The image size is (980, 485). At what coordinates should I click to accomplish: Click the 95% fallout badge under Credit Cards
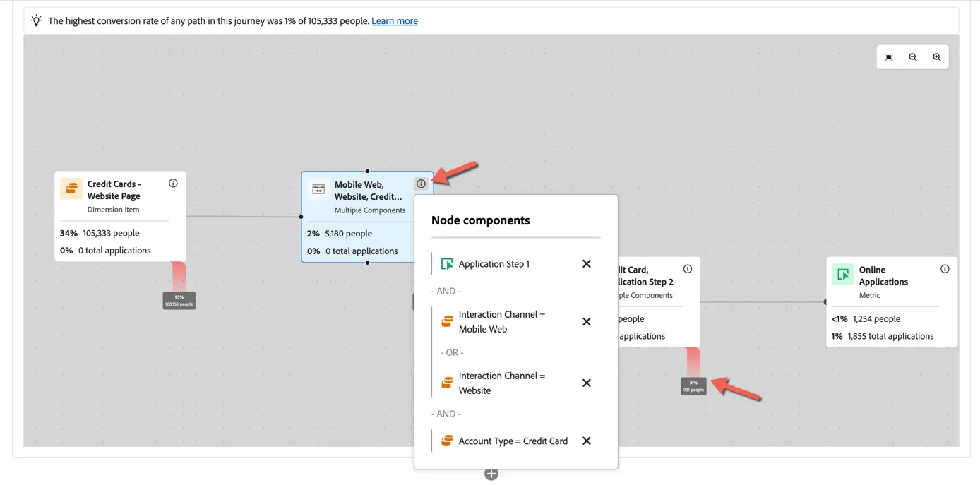click(x=179, y=301)
